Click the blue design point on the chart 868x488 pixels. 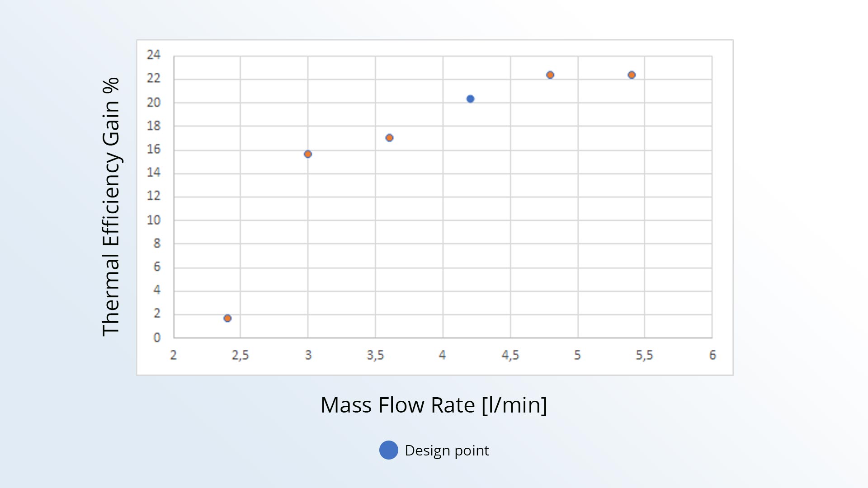point(470,99)
